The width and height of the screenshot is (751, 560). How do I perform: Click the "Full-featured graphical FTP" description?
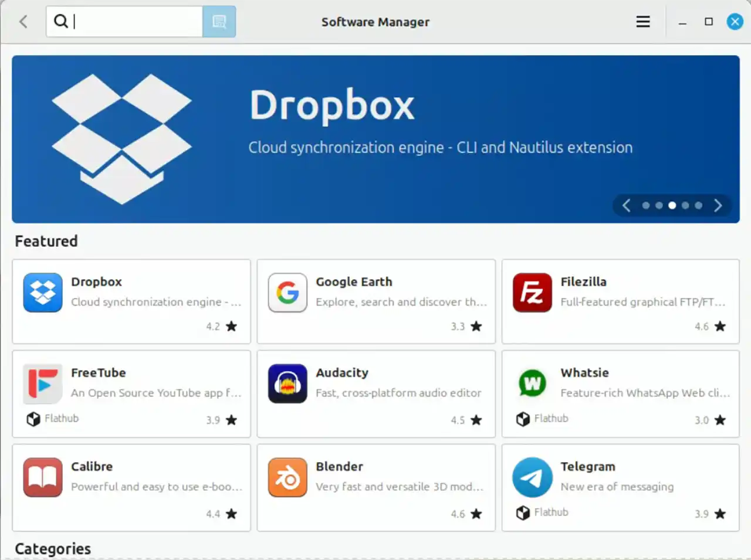point(643,302)
